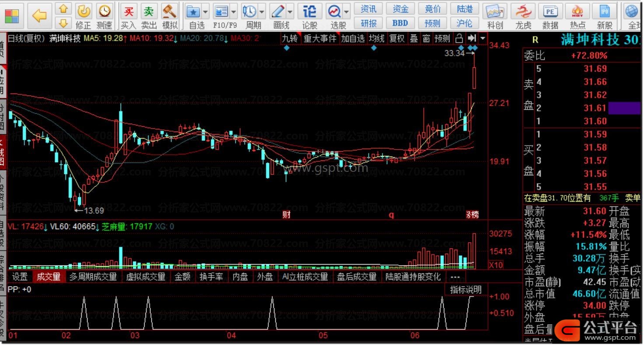Click the BBD button
Screen dimensions: 644x345
[x=400, y=23]
